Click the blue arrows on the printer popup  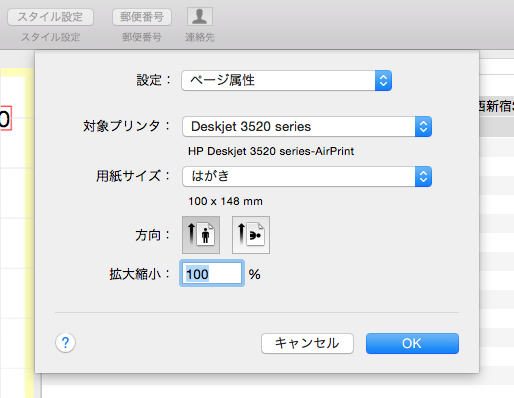click(423, 127)
